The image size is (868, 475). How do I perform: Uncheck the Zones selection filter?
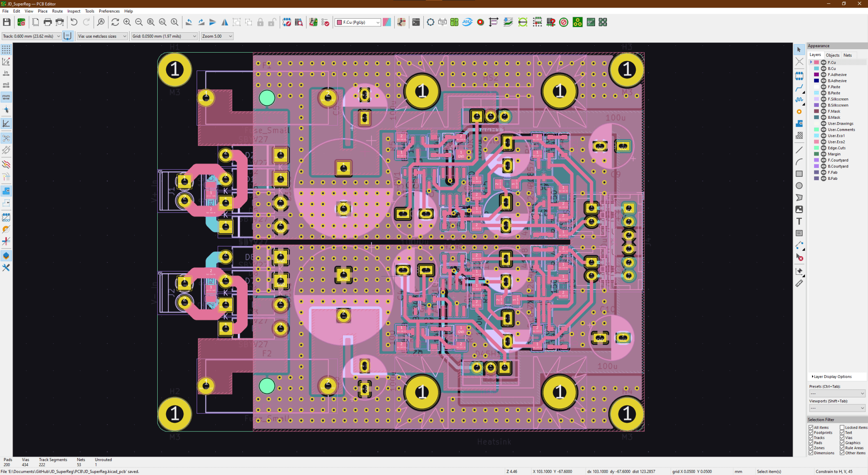(811, 448)
